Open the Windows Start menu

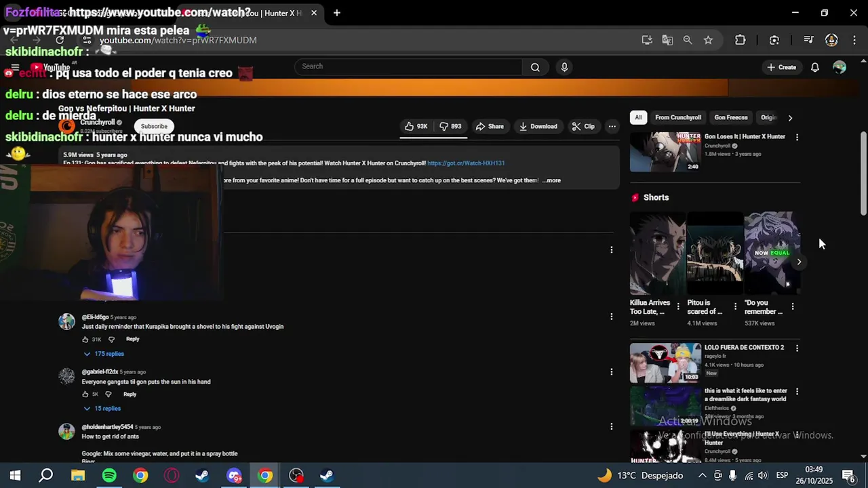[x=15, y=476]
